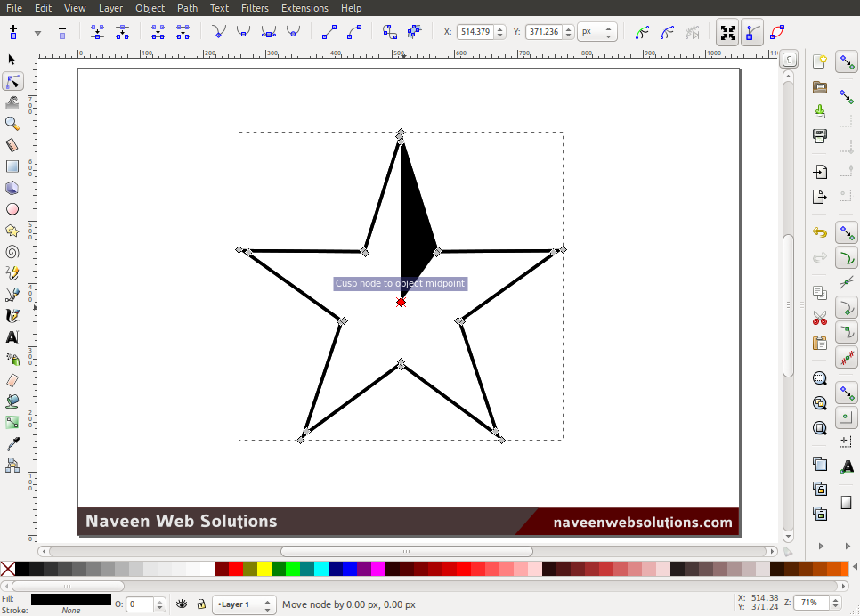Activate the Dropper tool
The width and height of the screenshot is (860, 616).
[12, 442]
